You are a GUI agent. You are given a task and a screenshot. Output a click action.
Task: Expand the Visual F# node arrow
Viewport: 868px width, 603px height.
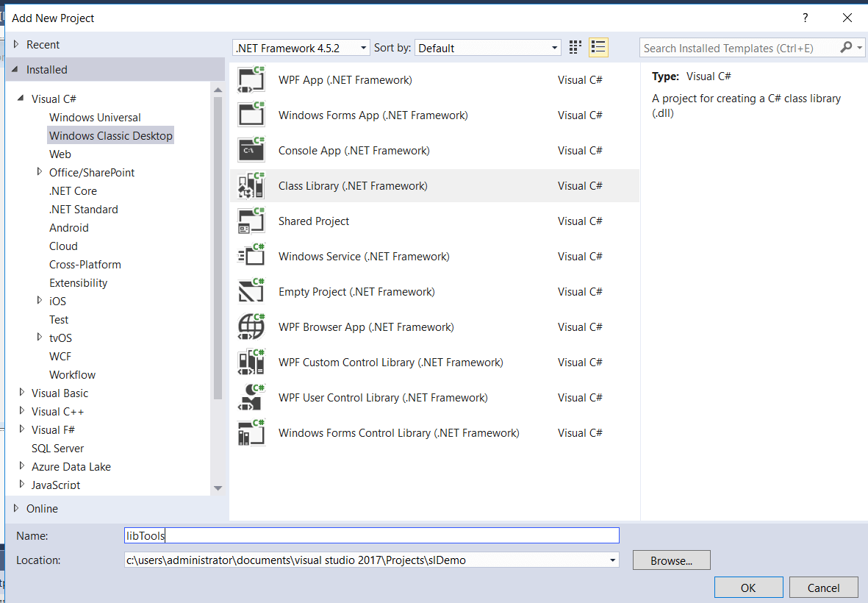[x=21, y=429]
